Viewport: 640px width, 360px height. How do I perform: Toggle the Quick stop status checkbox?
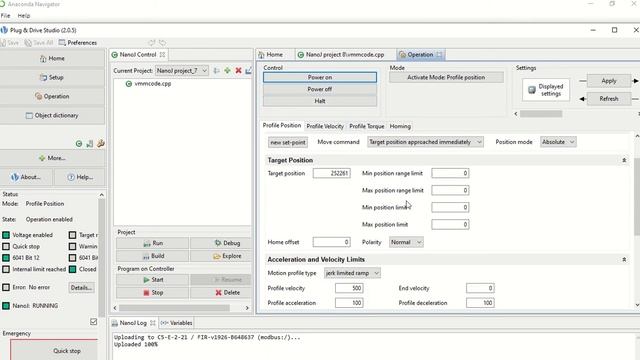pos(6,247)
